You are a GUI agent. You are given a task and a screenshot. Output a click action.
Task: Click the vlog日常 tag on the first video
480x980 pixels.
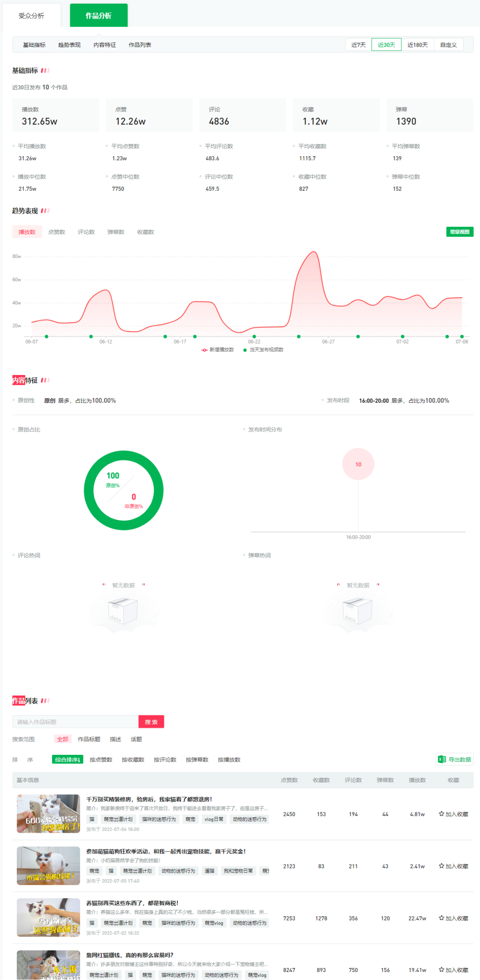(214, 819)
